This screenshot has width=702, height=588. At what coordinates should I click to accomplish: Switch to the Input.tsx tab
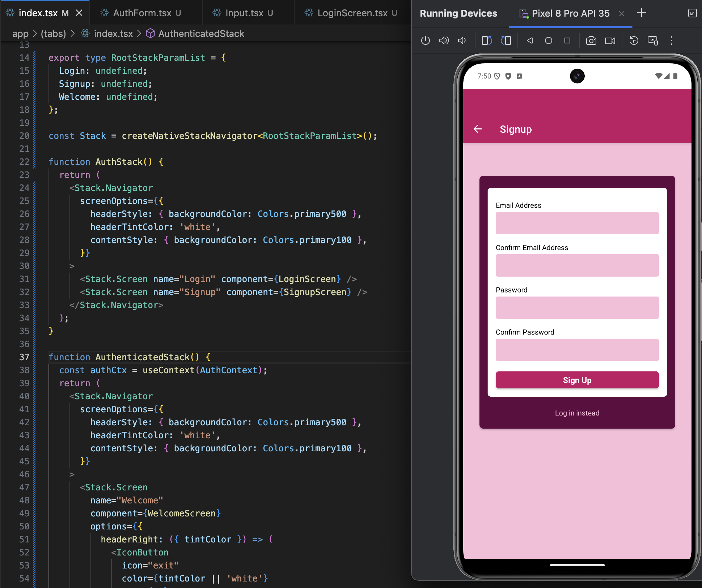pos(249,13)
